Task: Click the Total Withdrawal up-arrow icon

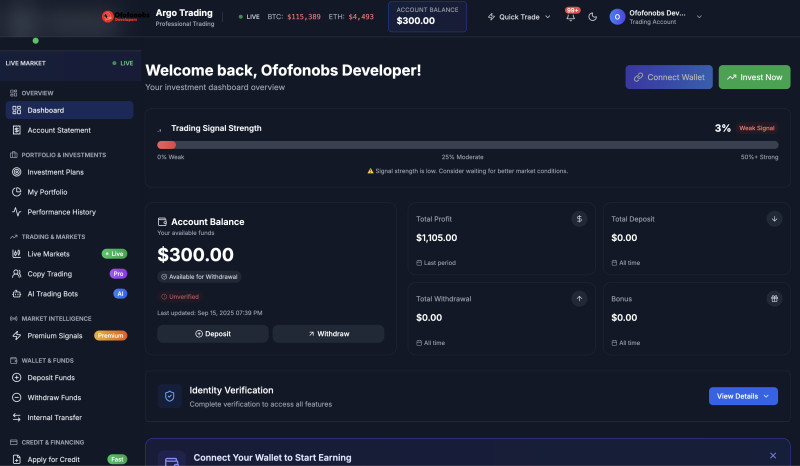Action: pyautogui.click(x=579, y=298)
